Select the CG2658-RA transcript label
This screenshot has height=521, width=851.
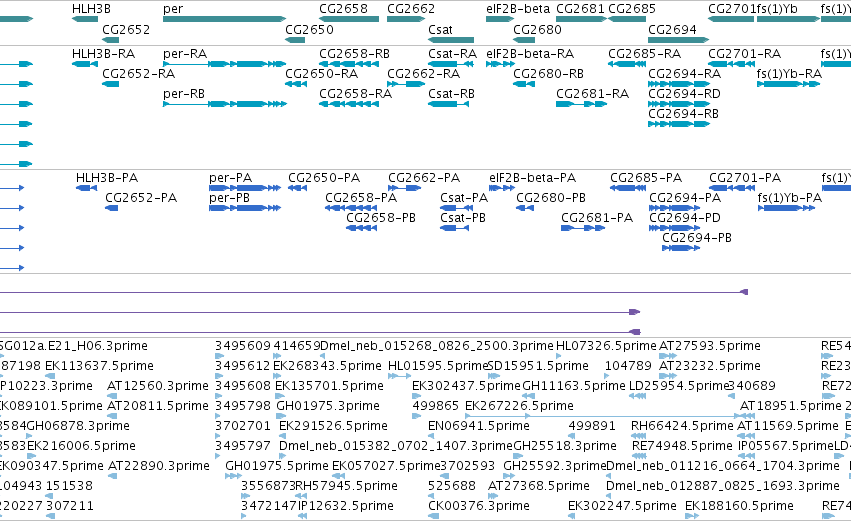coord(355,94)
